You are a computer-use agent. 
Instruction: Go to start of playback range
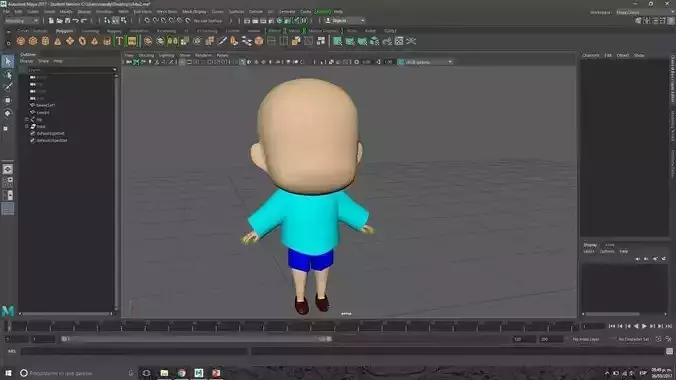click(612, 327)
